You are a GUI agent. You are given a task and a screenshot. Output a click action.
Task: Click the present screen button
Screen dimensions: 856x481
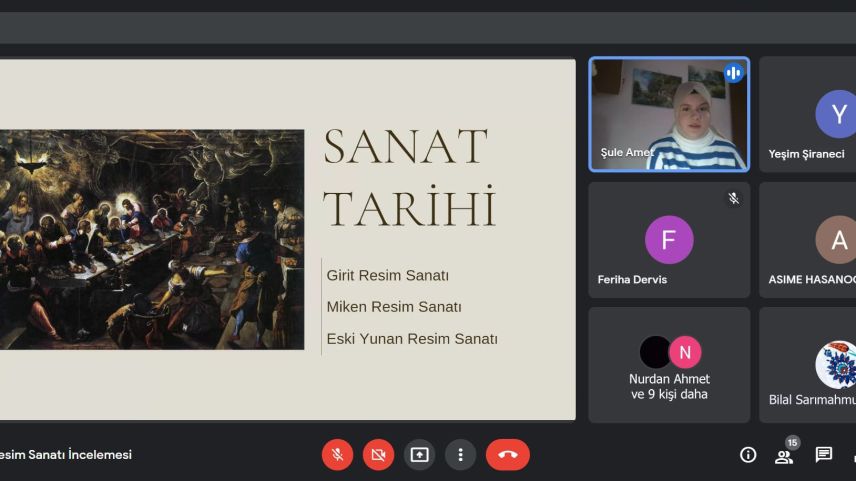pyautogui.click(x=419, y=455)
